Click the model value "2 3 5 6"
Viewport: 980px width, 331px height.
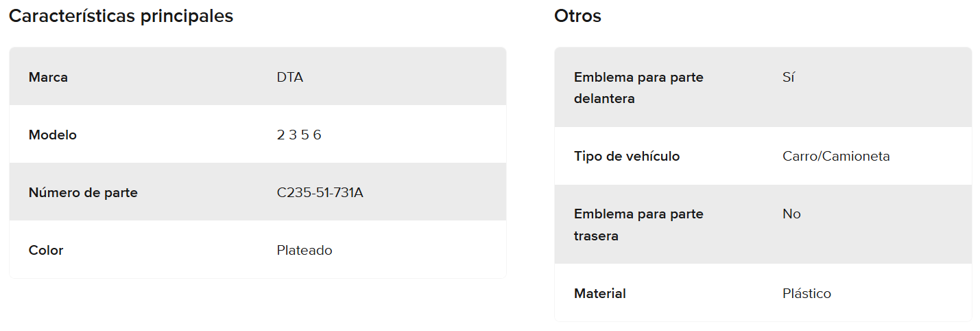click(299, 135)
